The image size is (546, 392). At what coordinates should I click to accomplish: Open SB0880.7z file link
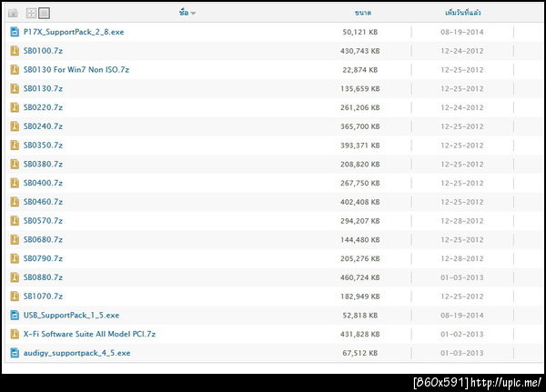[43, 277]
